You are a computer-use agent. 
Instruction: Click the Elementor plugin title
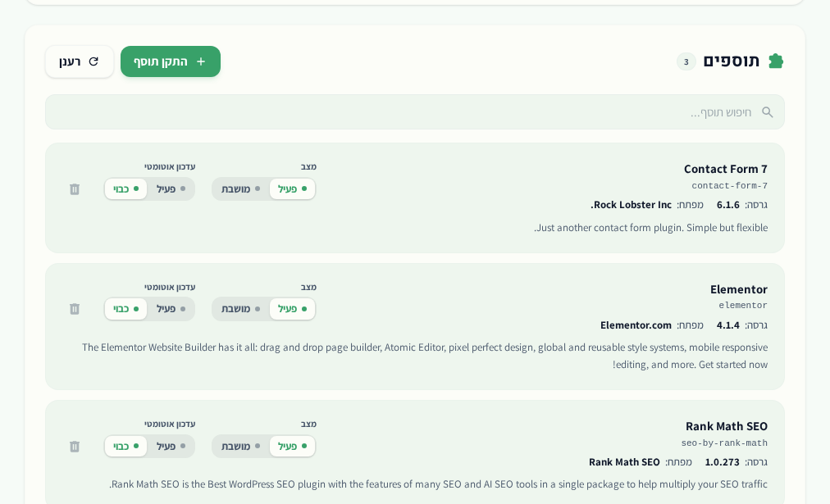(738, 289)
